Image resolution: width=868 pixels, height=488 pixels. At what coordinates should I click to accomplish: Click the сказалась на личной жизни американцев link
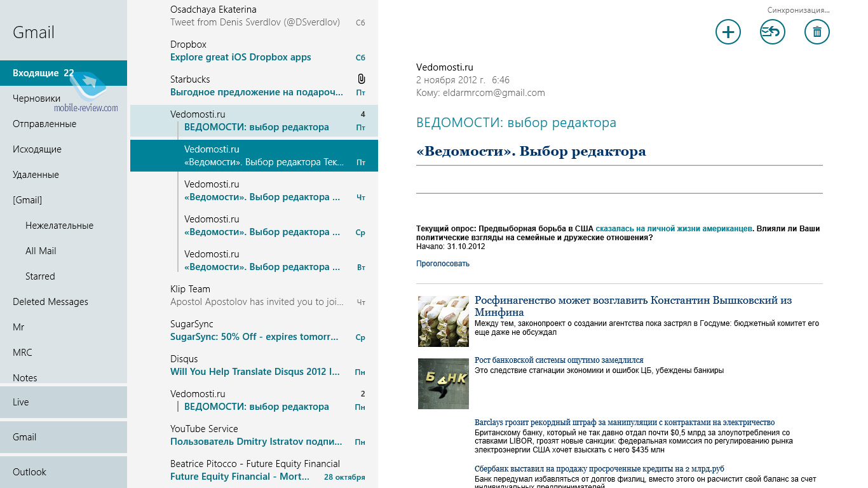tap(674, 229)
